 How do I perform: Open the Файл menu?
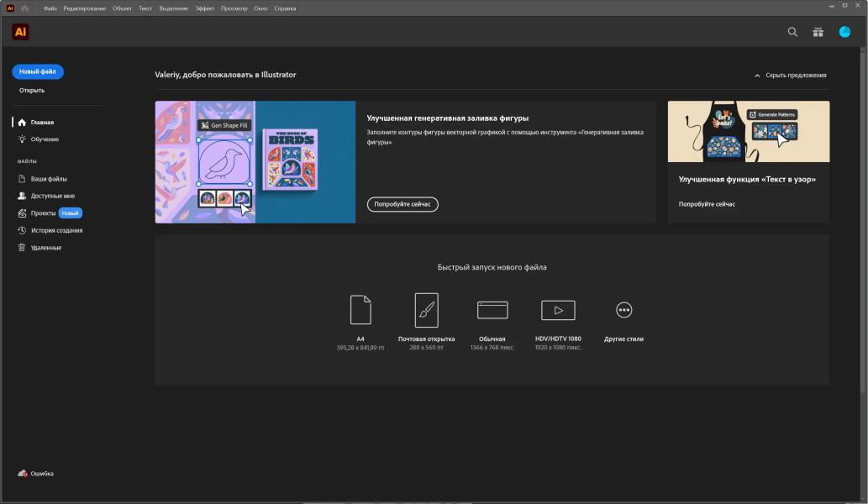[50, 8]
